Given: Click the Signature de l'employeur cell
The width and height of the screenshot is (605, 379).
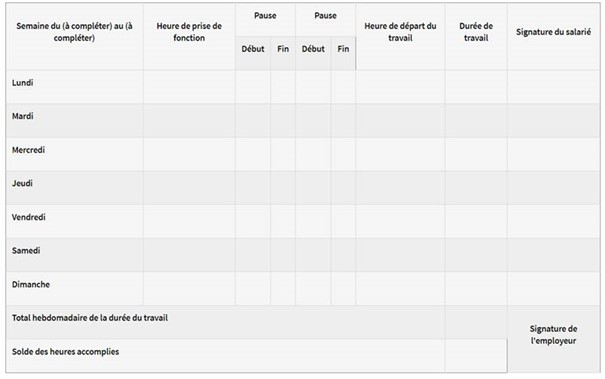Looking at the screenshot, I should 553,335.
